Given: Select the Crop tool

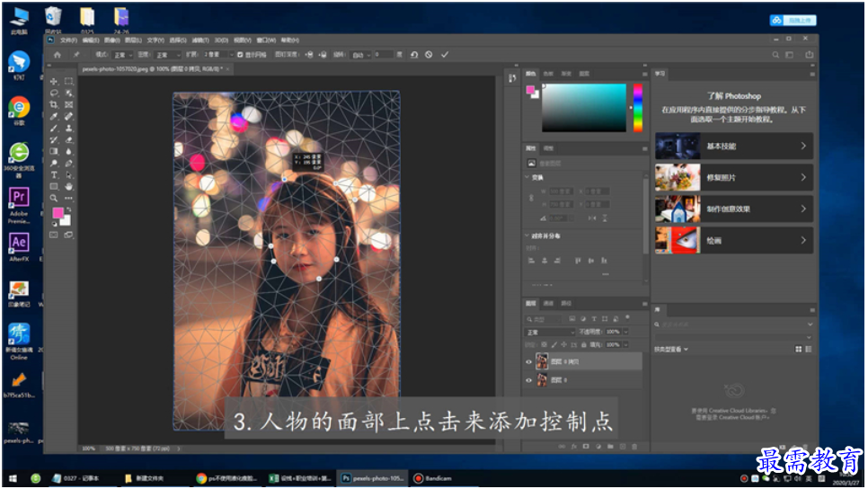Looking at the screenshot, I should coord(54,104).
